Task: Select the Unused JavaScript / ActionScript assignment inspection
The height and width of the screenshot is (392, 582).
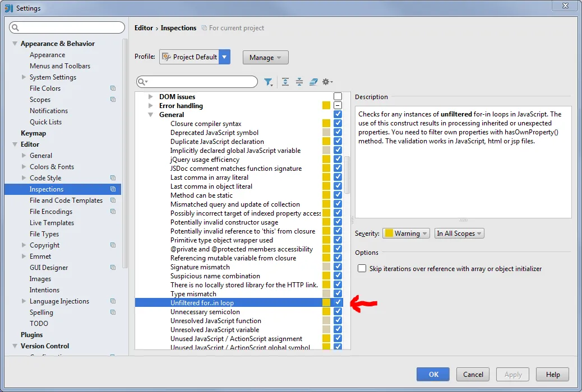Action: [236, 339]
